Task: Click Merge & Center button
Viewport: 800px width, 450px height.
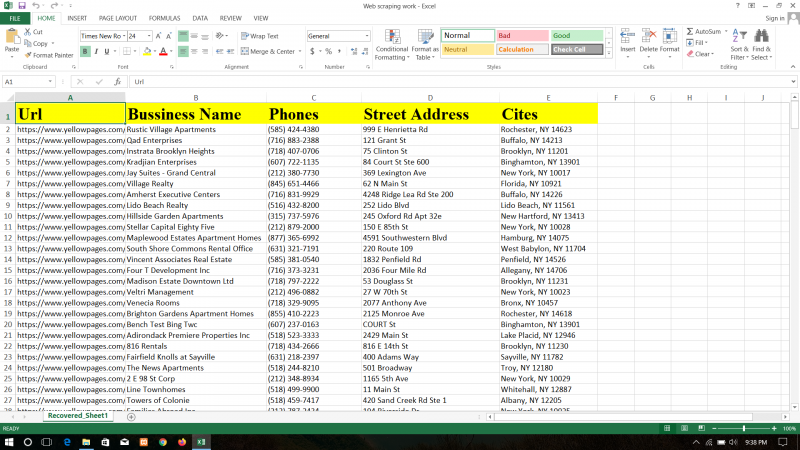Action: click(267, 51)
